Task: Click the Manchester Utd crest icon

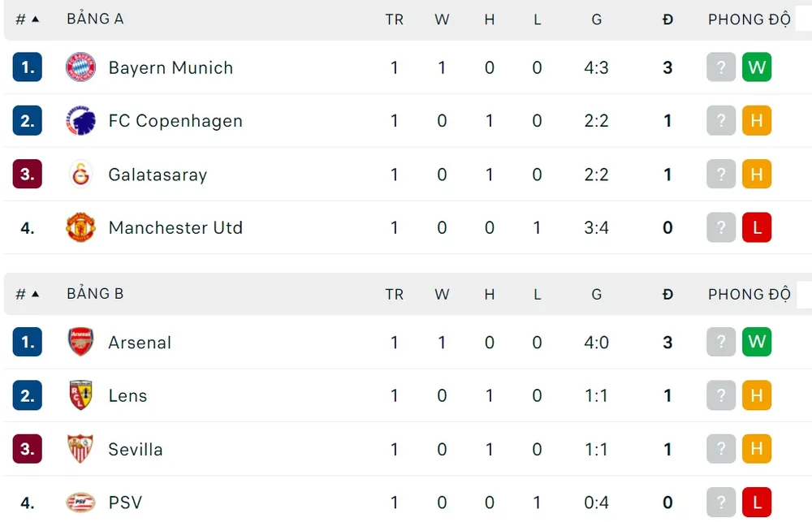Action: click(80, 228)
